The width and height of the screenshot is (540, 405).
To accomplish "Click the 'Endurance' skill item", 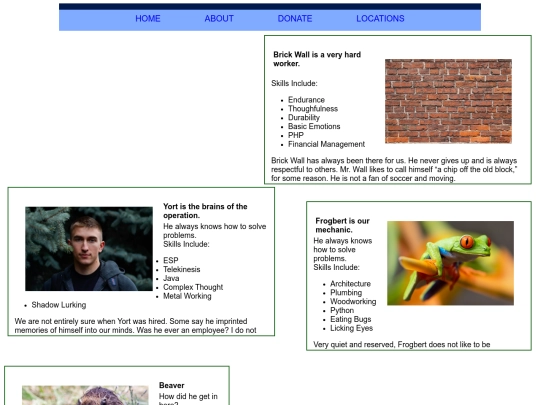I will click(306, 100).
